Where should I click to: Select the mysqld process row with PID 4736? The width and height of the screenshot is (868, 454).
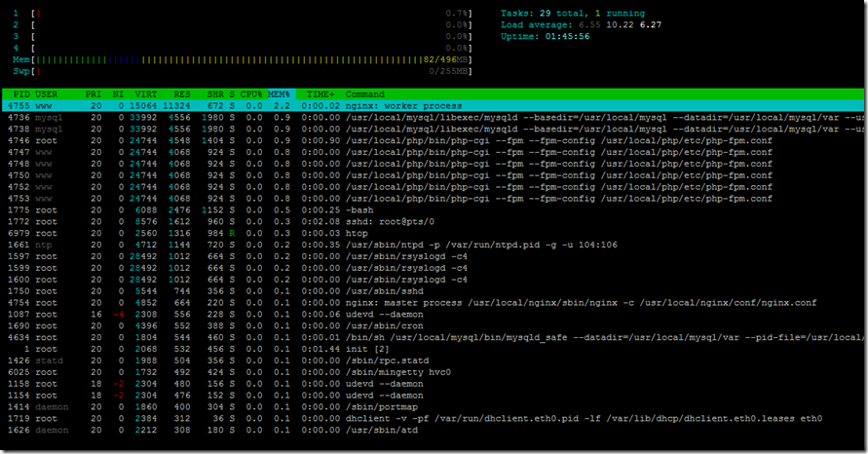click(433, 117)
